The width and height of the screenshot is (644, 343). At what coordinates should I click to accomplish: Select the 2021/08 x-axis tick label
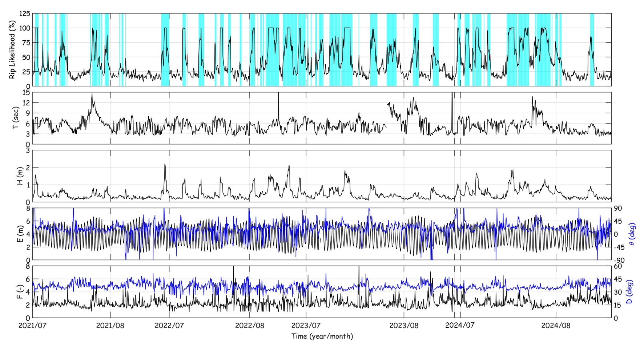tap(110, 326)
